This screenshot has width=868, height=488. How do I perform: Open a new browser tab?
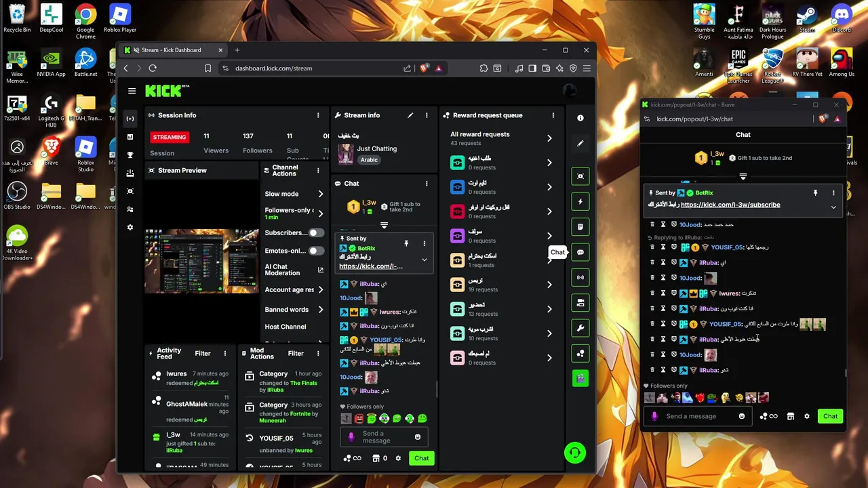237,50
